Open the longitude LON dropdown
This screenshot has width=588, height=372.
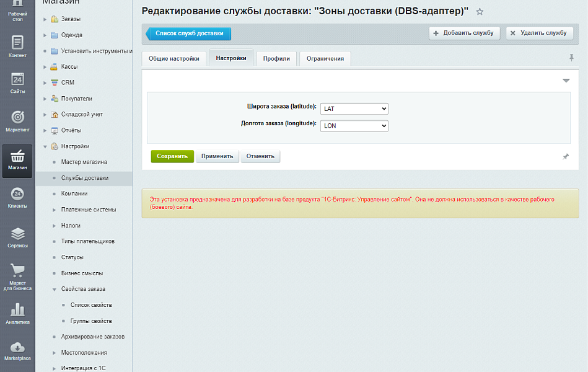(354, 125)
